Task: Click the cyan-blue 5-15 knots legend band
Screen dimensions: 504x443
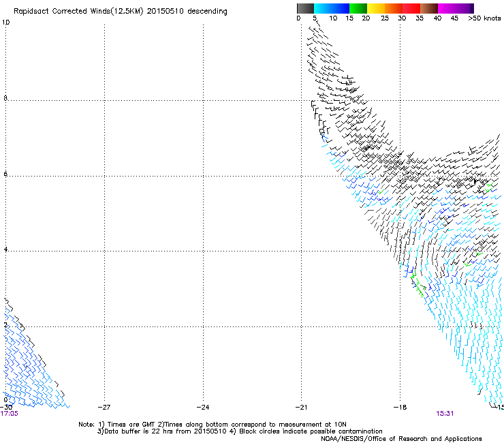Action: [x=332, y=8]
